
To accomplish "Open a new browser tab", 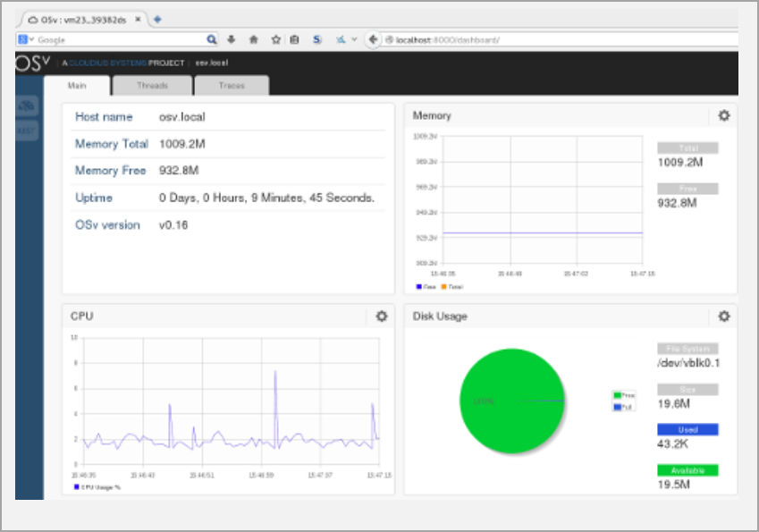I will pos(157,20).
